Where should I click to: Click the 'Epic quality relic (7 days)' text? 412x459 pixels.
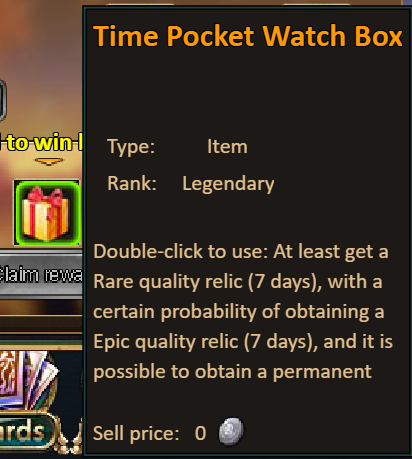203,342
